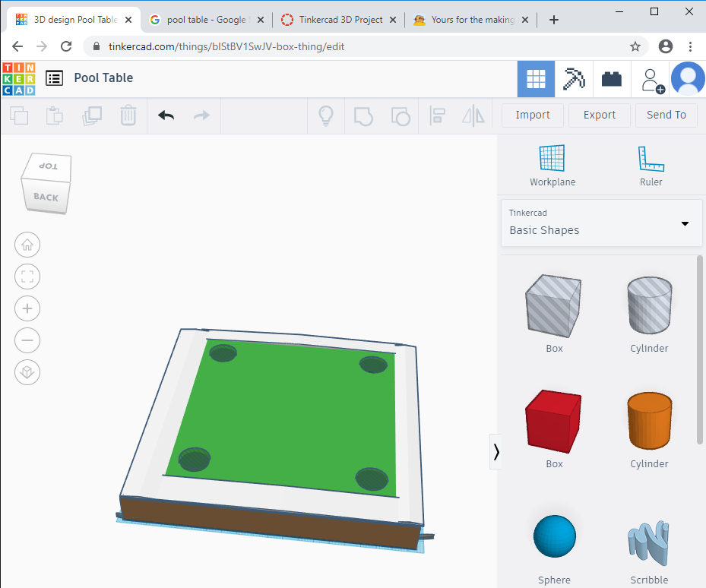Open the profile avatar menu

pyautogui.click(x=688, y=79)
